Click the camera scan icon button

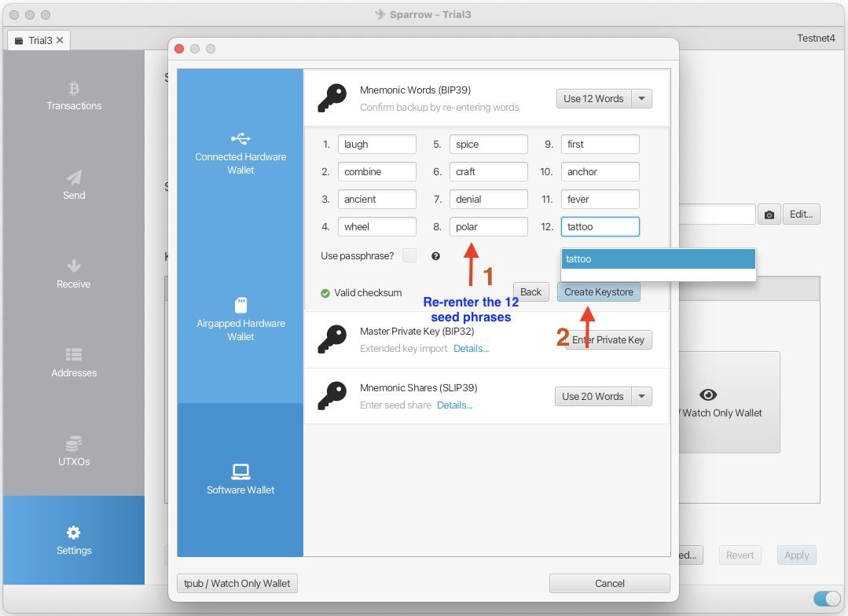[x=769, y=214]
